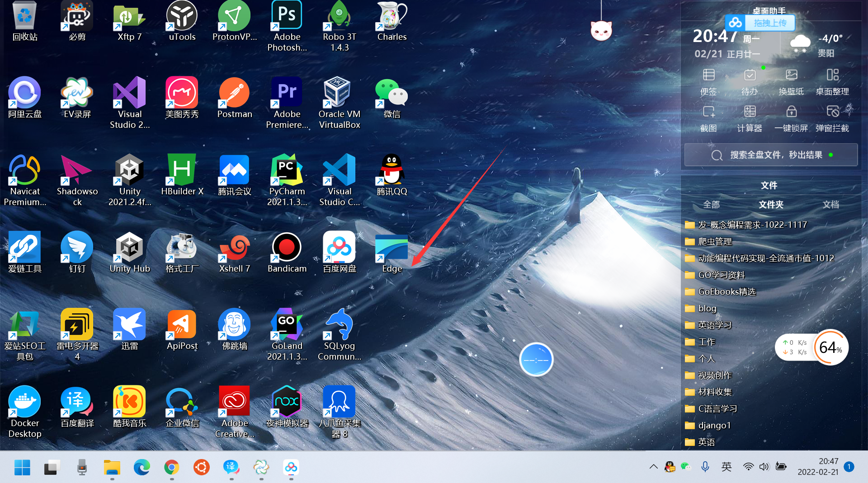The height and width of the screenshot is (483, 868).
Task: Launch PyCharm from the desktop
Action: (287, 171)
